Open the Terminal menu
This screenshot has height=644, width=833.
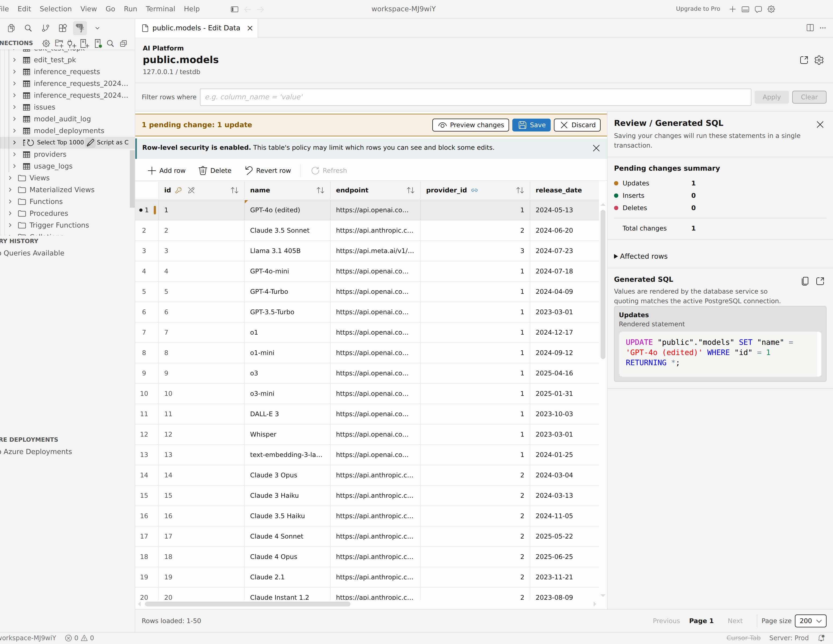coord(160,9)
